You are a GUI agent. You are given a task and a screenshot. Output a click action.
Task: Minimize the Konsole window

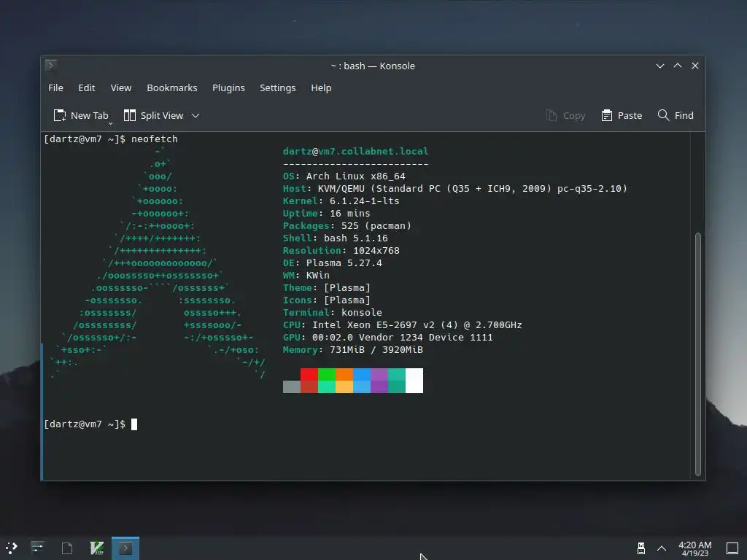pos(660,66)
